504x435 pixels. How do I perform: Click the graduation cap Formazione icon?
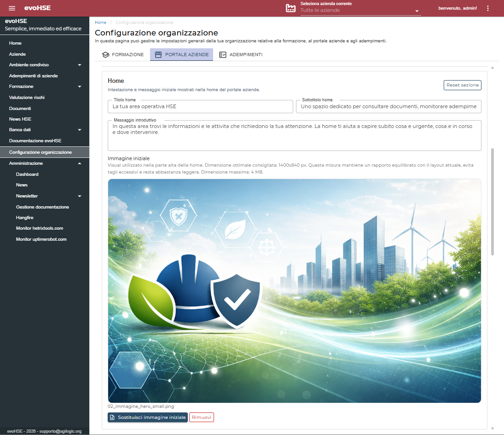105,55
